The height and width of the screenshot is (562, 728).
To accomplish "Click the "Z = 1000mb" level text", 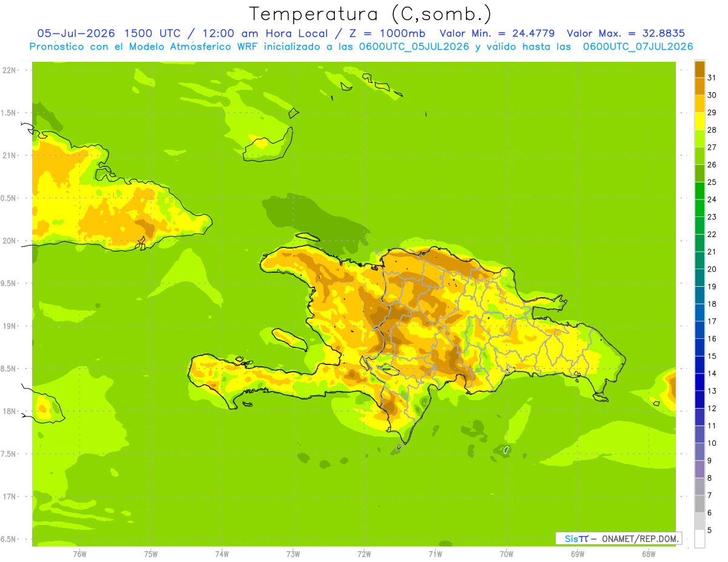I will pos(386,33).
